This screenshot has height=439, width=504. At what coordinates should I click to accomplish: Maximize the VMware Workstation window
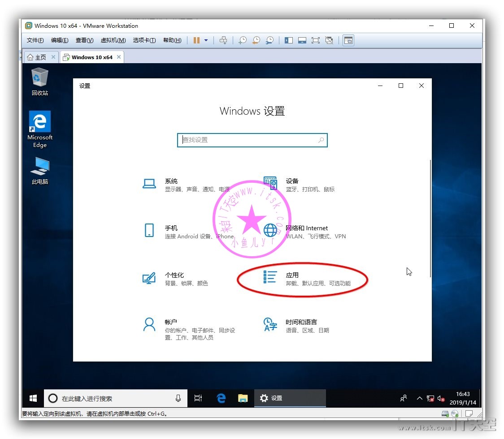pos(452,26)
